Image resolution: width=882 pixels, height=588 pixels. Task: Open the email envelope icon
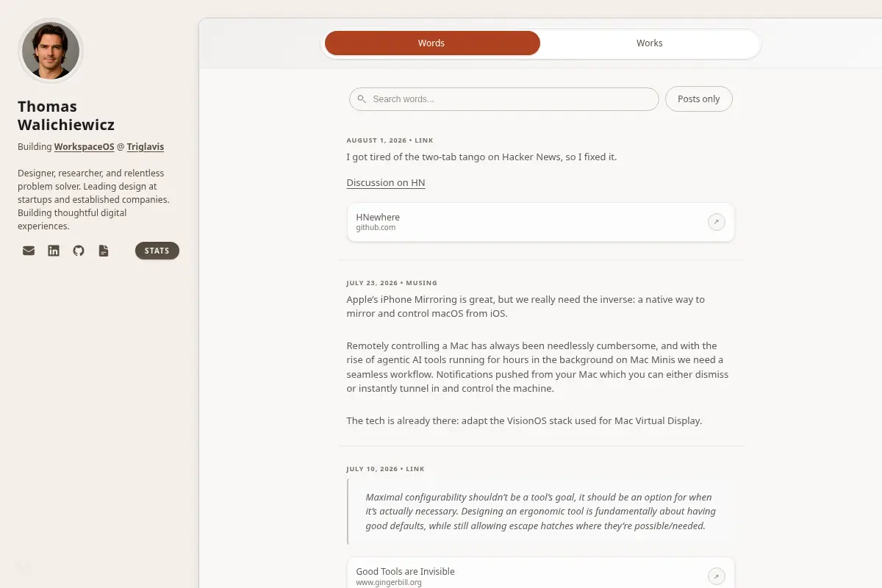tap(29, 251)
